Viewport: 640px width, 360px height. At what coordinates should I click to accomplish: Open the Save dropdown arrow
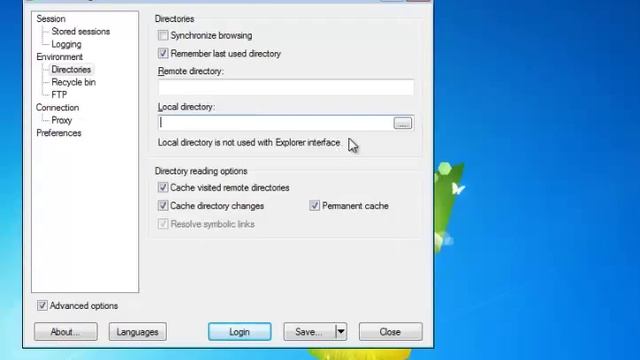(341, 332)
